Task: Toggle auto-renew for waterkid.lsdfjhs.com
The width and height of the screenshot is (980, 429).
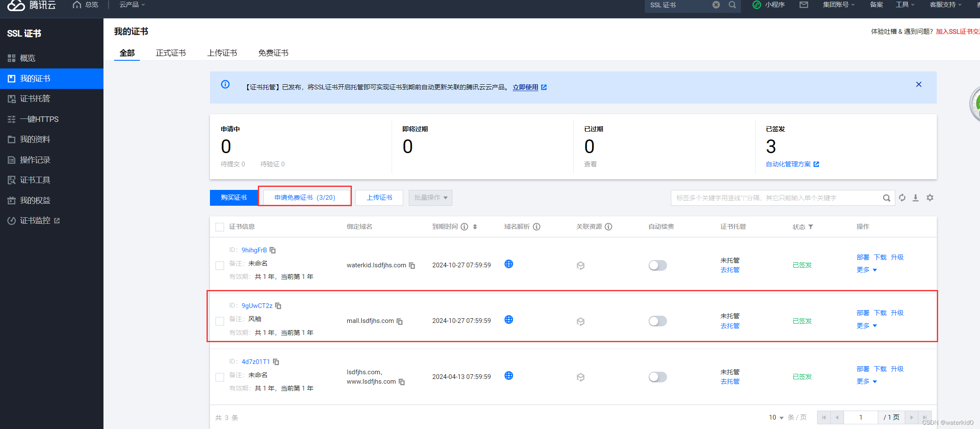Action: tap(658, 265)
